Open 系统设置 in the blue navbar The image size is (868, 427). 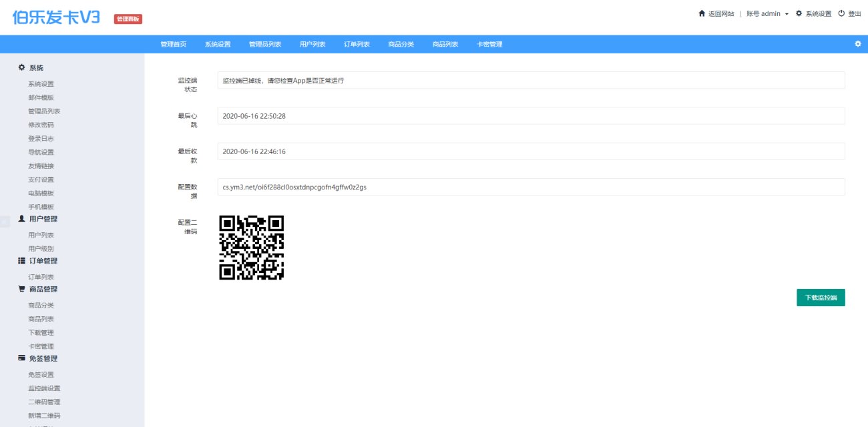tap(218, 44)
